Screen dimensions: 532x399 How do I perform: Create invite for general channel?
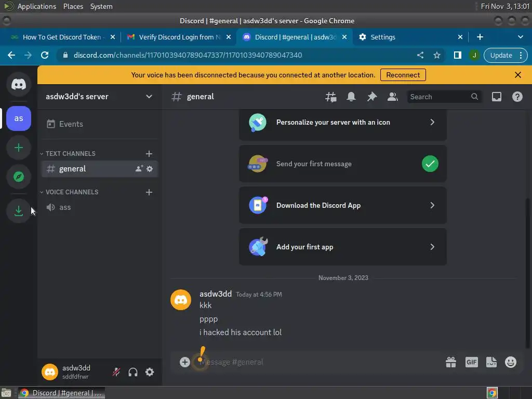(139, 169)
